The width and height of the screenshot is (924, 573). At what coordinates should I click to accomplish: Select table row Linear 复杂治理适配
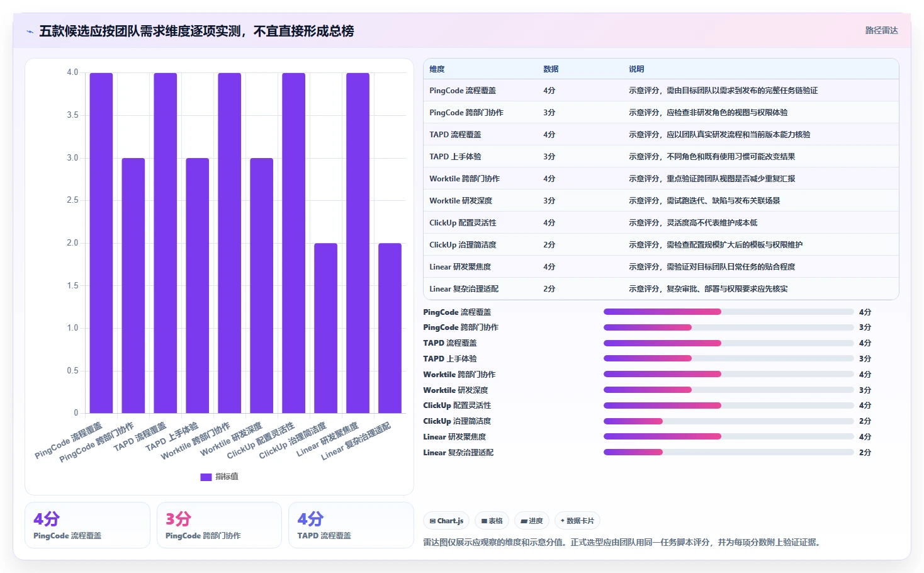(661, 289)
